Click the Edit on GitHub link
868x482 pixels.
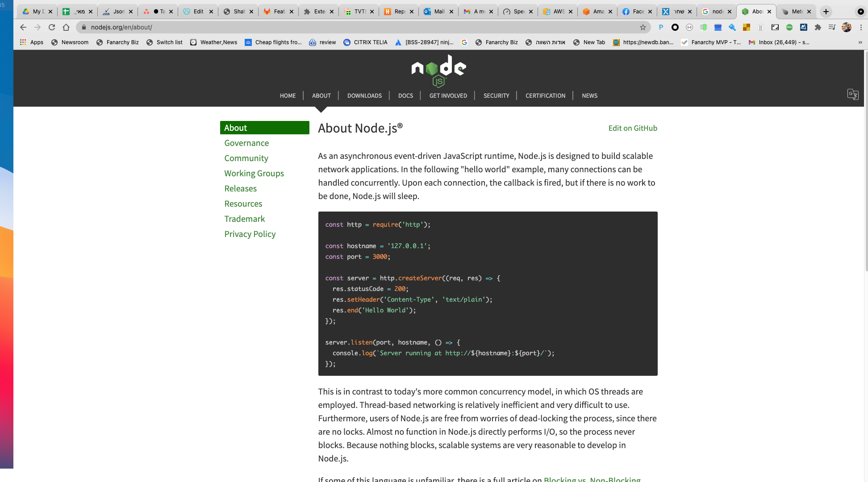633,128
